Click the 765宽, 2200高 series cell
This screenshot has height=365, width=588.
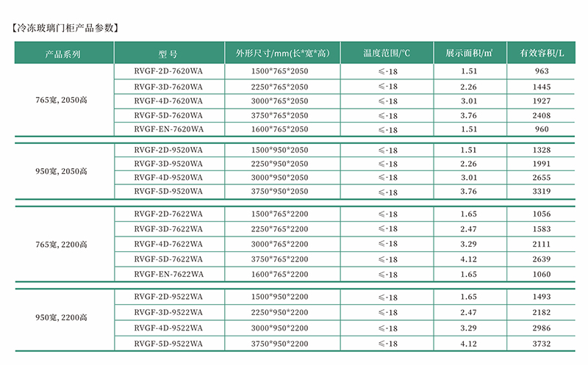pos(63,245)
